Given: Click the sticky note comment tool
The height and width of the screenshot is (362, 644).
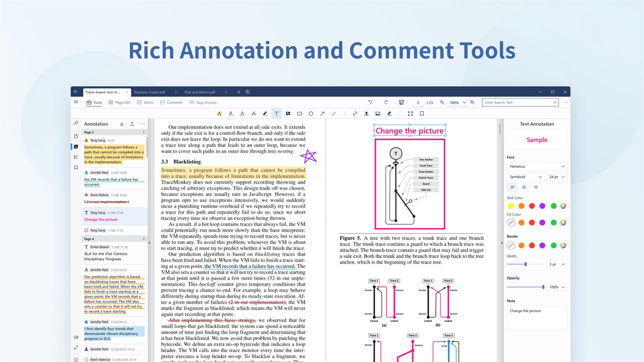Looking at the screenshot, I should pyautogui.click(x=288, y=114).
